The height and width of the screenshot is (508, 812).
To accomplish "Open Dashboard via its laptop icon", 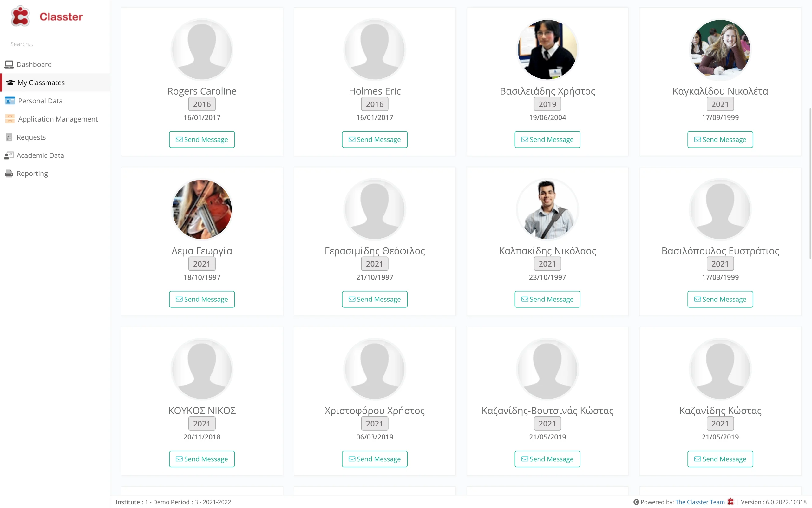I will click(x=9, y=64).
